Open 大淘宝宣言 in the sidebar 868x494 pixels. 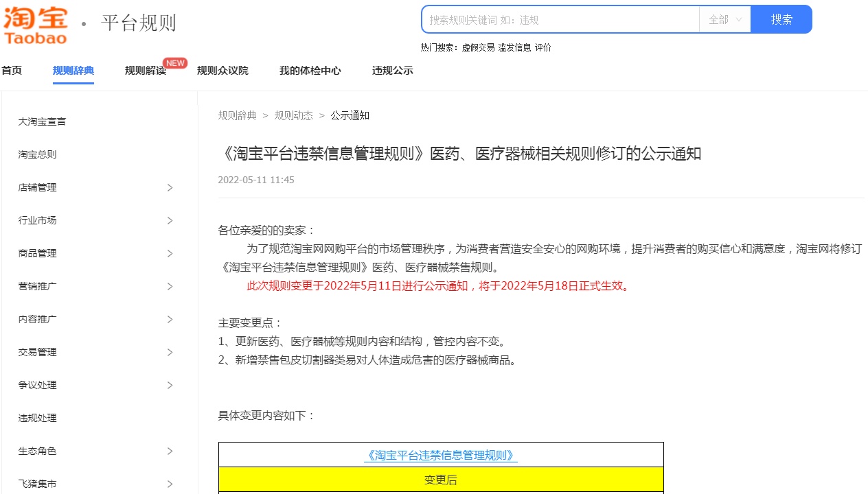(43, 121)
